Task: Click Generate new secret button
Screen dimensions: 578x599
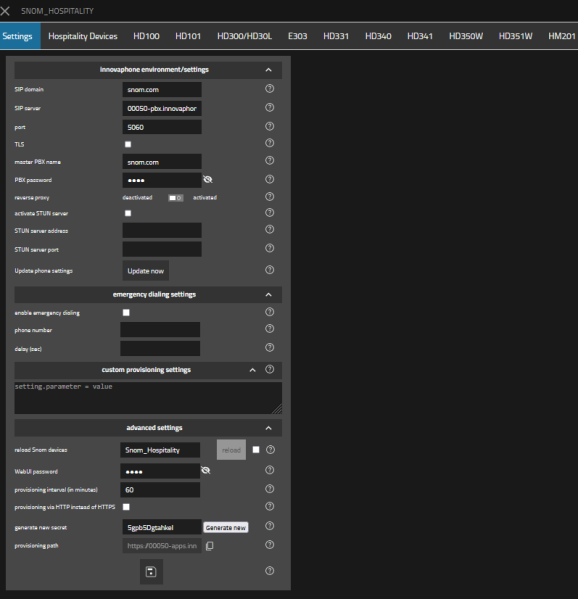Action: [226, 528]
